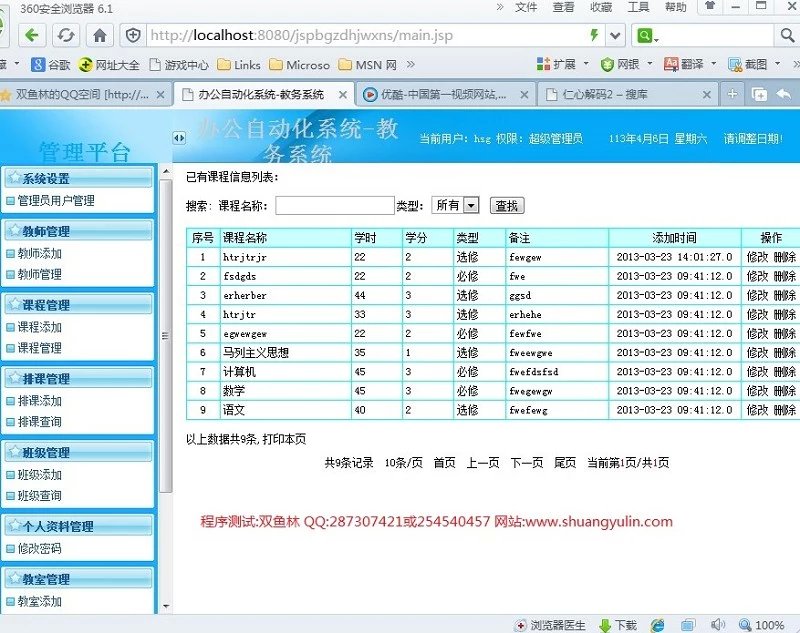Click the tab list window icon
Viewport: 800px width, 633px height.
[759, 94]
